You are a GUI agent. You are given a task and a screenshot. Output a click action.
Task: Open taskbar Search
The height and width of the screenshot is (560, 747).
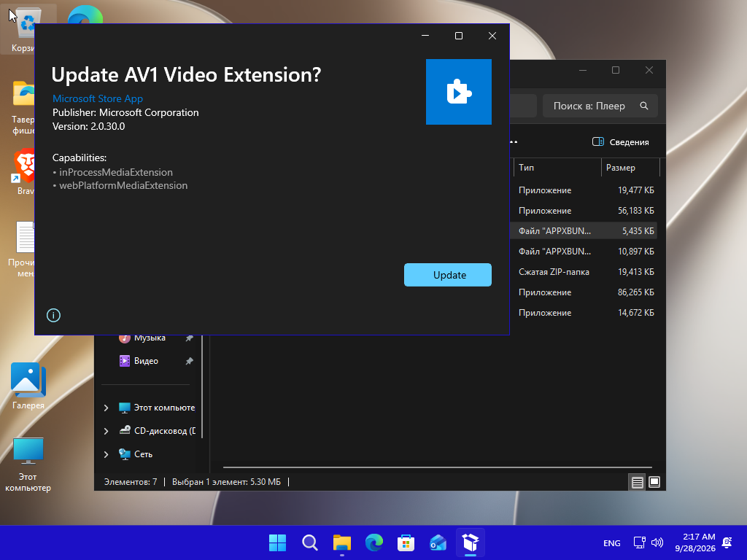[x=309, y=542]
